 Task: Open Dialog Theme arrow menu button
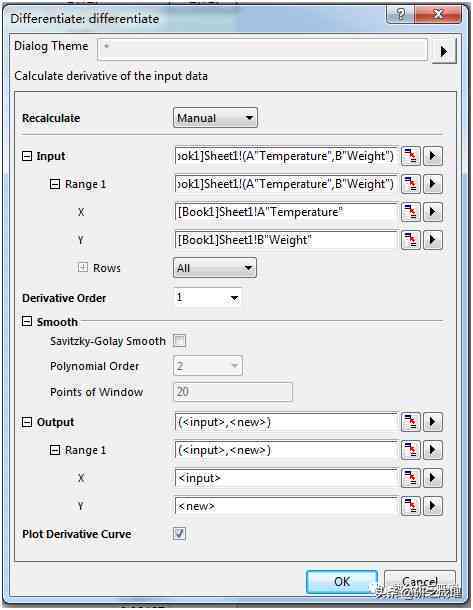pyautogui.click(x=444, y=51)
